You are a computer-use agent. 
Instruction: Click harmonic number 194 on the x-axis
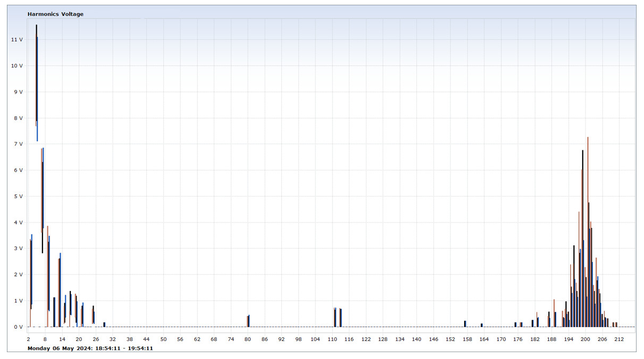click(x=568, y=339)
